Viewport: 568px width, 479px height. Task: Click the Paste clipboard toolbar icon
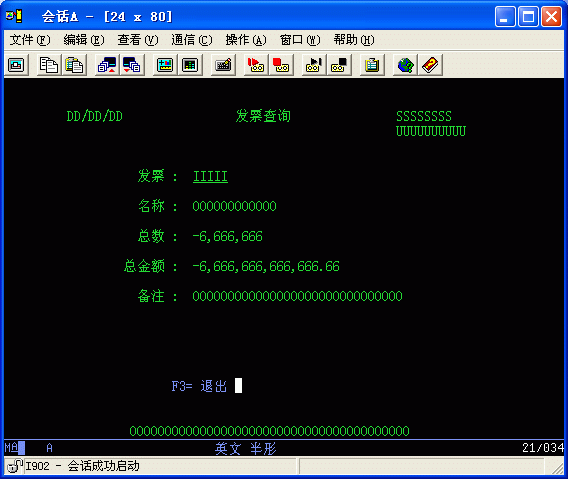[x=74, y=65]
